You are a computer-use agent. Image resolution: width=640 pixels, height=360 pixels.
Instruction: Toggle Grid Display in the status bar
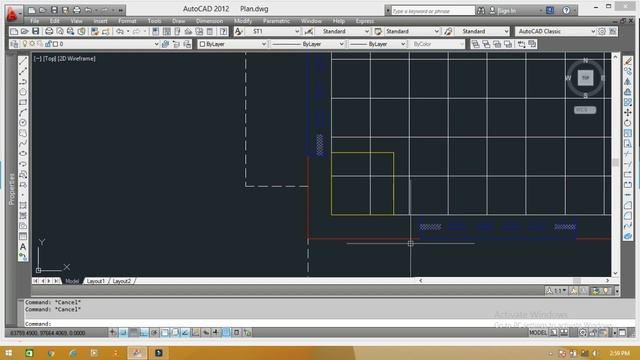click(x=133, y=333)
